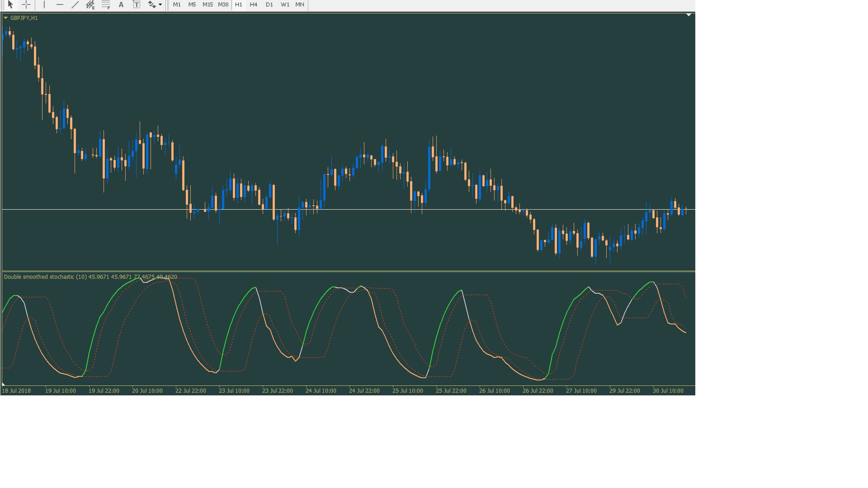Select the text 'A' tool
The height and width of the screenshot is (488, 868).
121,5
